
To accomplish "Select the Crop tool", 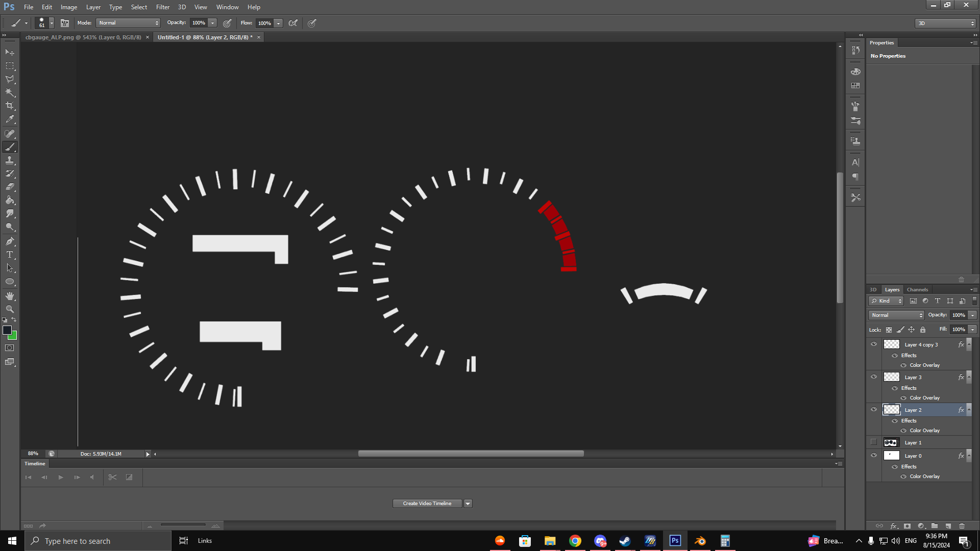I will (x=10, y=106).
